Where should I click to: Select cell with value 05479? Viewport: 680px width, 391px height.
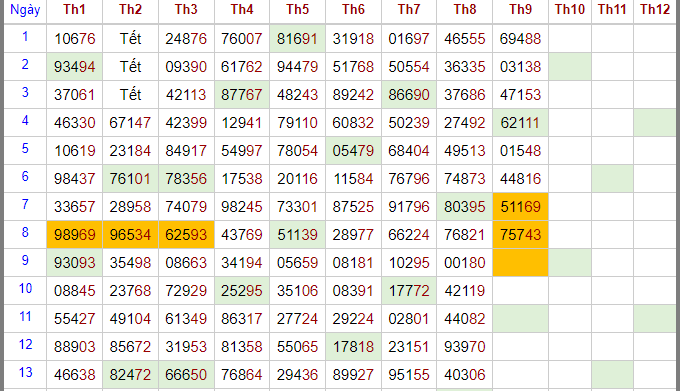click(353, 151)
